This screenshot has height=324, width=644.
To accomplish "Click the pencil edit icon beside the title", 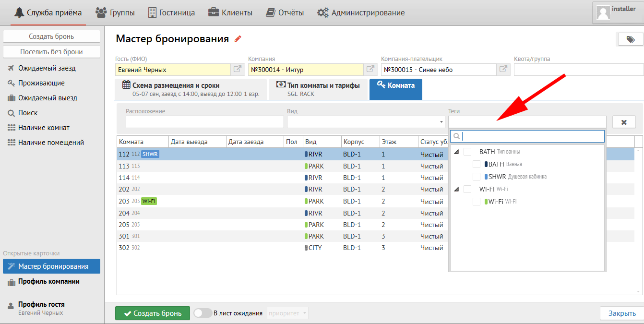I will (238, 39).
